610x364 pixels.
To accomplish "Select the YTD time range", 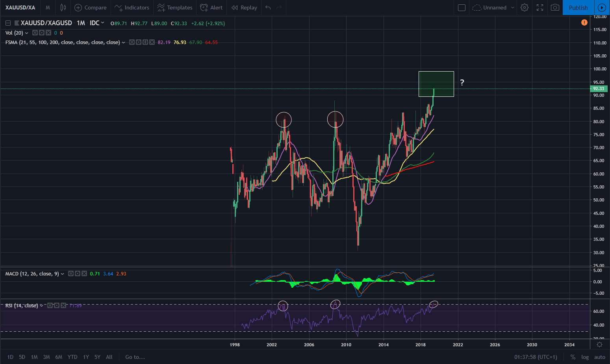I will coord(72,357).
